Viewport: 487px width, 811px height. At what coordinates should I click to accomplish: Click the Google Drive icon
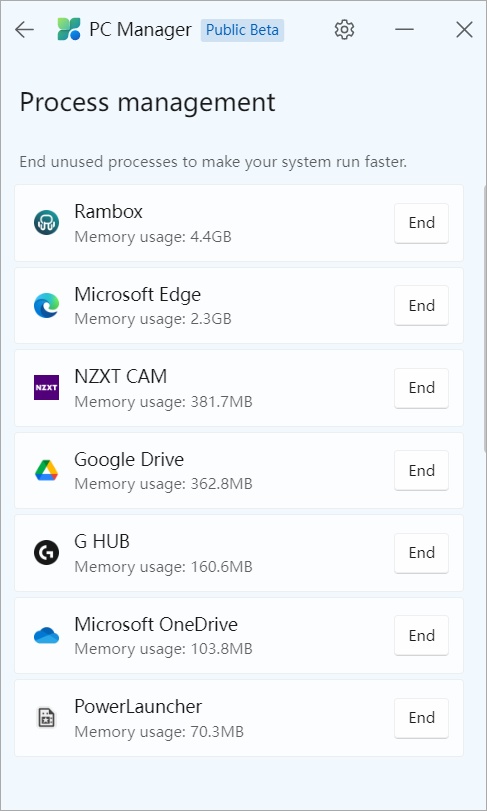click(47, 470)
